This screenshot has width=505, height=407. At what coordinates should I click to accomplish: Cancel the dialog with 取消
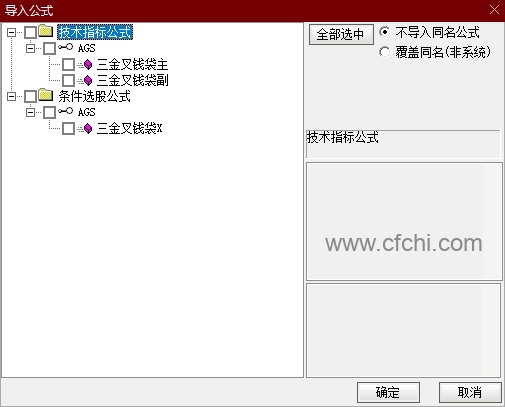click(x=470, y=392)
